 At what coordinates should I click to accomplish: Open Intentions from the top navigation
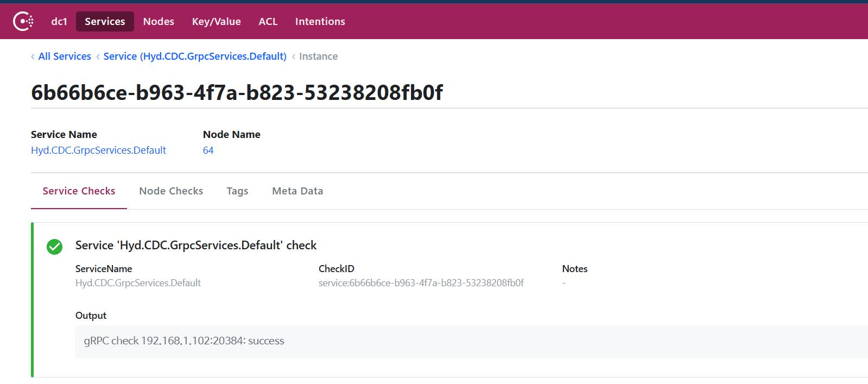pos(320,21)
